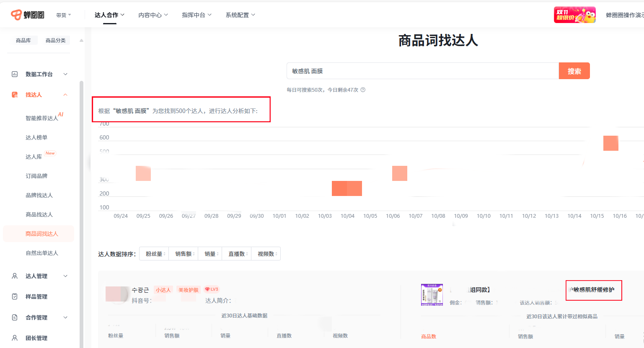Viewport: 644px width, 348px height.
Task: Collapse the 找达人 sidebar section
Action: (x=65, y=95)
